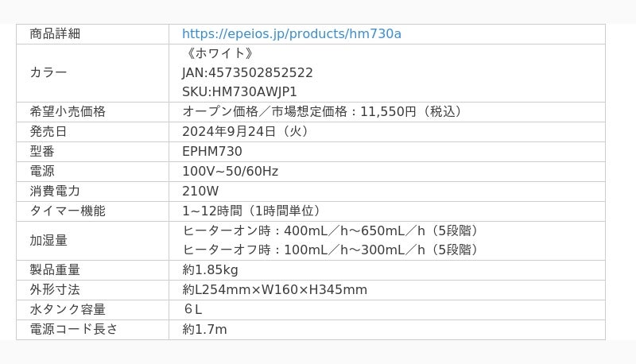Click the 約1.85kg weight value

click(x=210, y=270)
